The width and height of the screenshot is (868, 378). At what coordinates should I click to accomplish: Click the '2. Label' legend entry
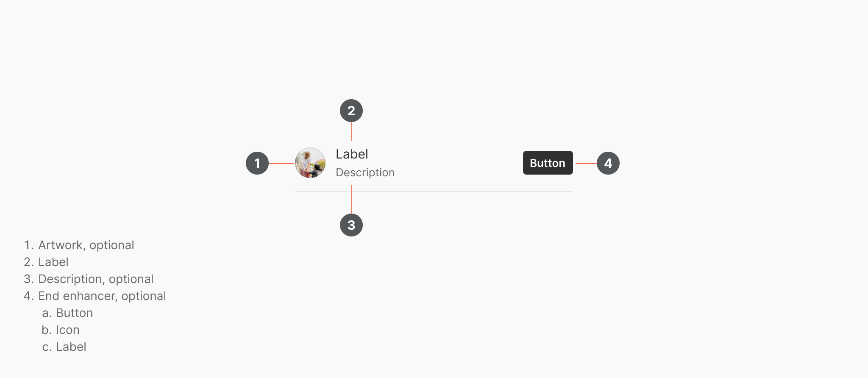pyautogui.click(x=46, y=262)
